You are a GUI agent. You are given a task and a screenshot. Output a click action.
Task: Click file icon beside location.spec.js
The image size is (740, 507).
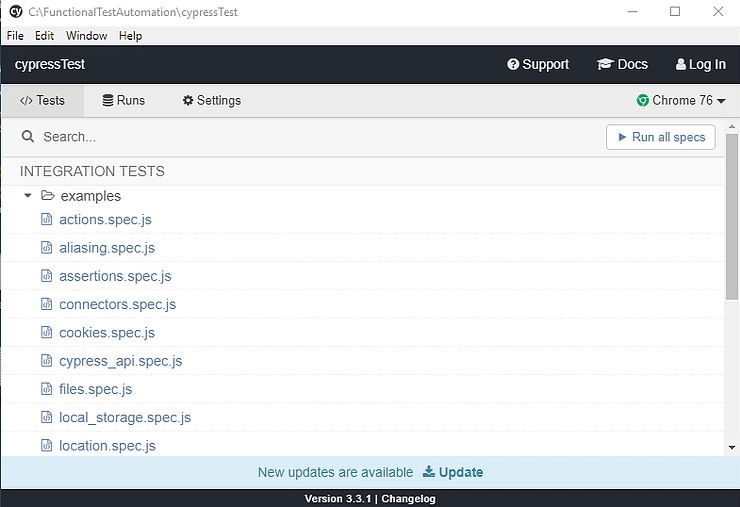(46, 446)
